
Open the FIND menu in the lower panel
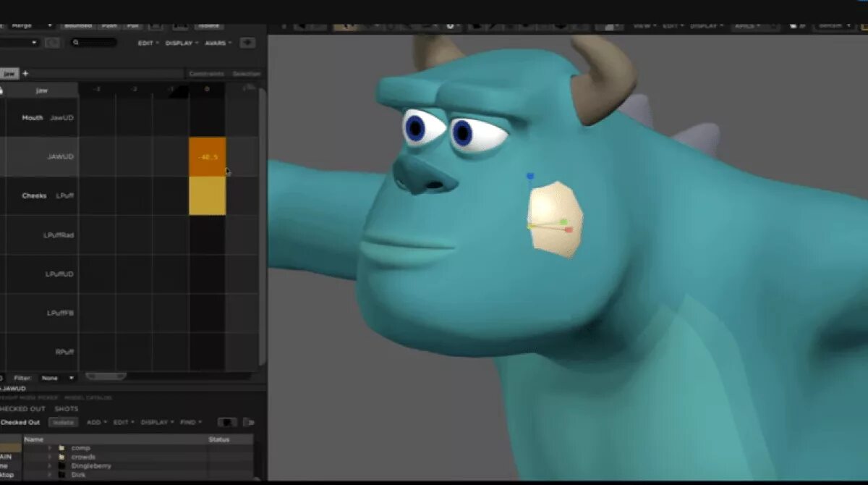click(x=190, y=422)
